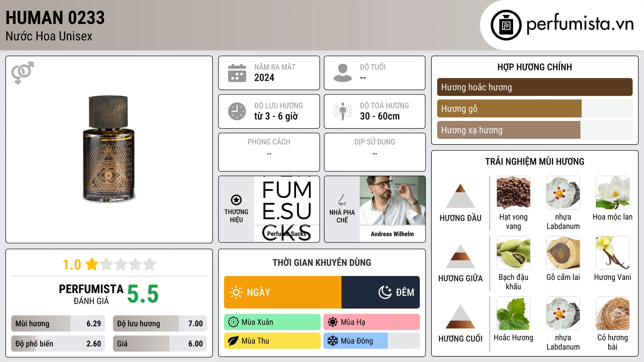
Task: Click the perfumista.vn site name
Action: pos(580,24)
